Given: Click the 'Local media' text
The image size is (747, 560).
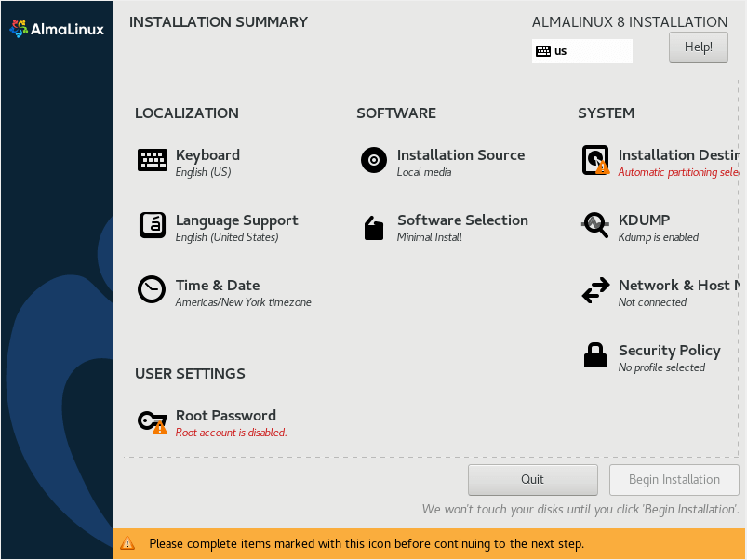Looking at the screenshot, I should click(424, 172).
